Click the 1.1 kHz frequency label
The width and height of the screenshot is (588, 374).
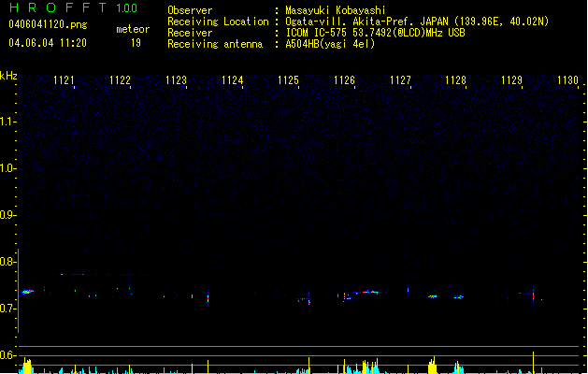click(7, 122)
